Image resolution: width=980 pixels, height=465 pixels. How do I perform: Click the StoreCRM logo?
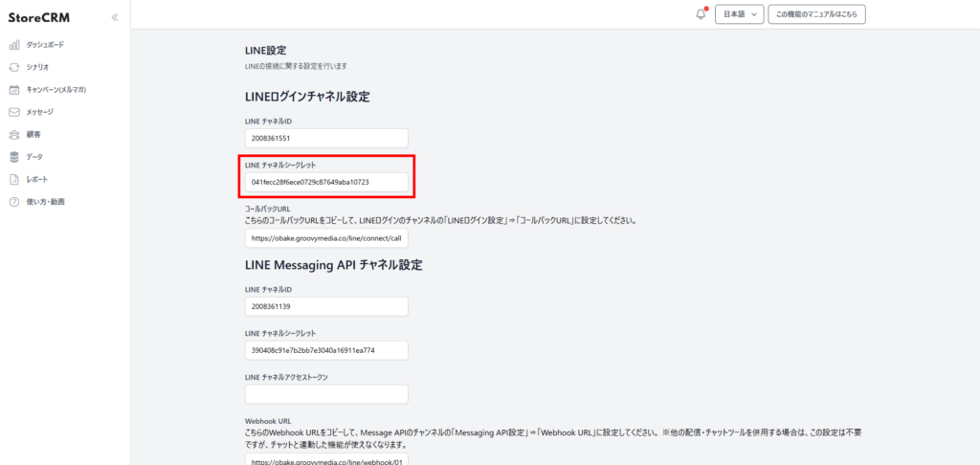[x=39, y=17]
